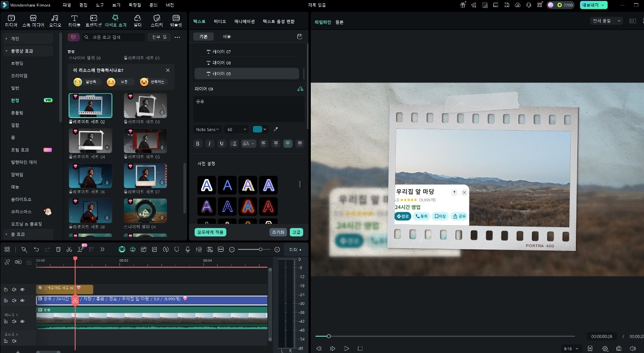Click the voiceover microphone icon

coord(188,249)
